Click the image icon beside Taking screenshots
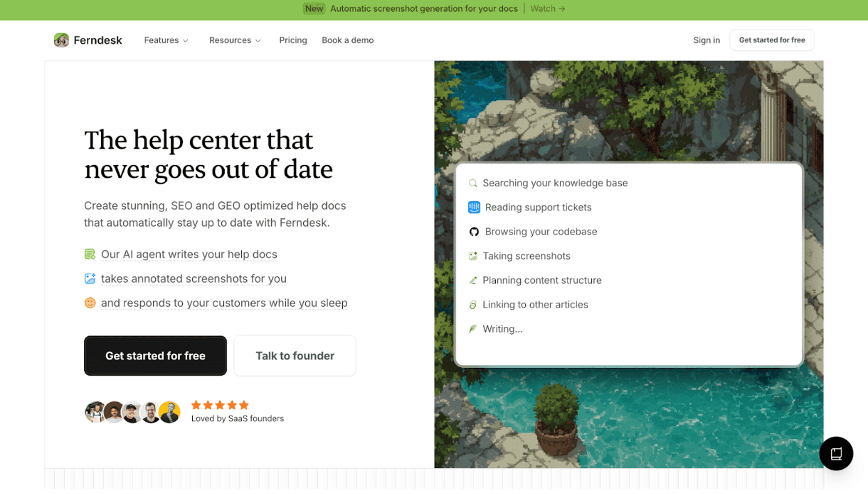Screen dimensions: 868x494 pyautogui.click(x=473, y=256)
